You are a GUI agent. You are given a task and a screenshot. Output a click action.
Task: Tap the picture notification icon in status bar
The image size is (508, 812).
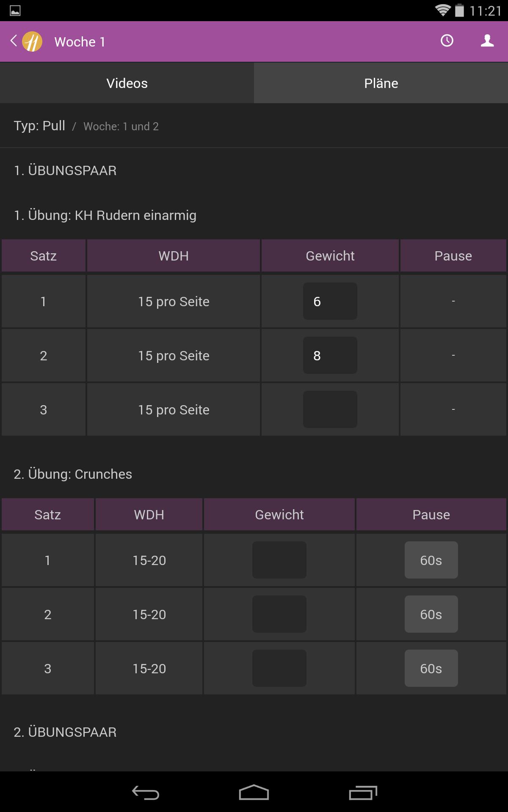[x=15, y=11]
